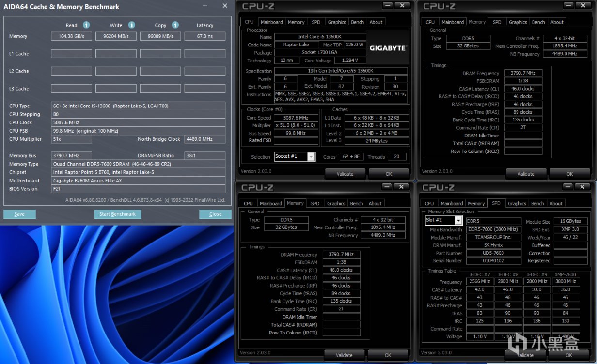The image size is (597, 364).
Task: Click the empty L1 Cache Read field
Action: pyautogui.click(x=71, y=54)
